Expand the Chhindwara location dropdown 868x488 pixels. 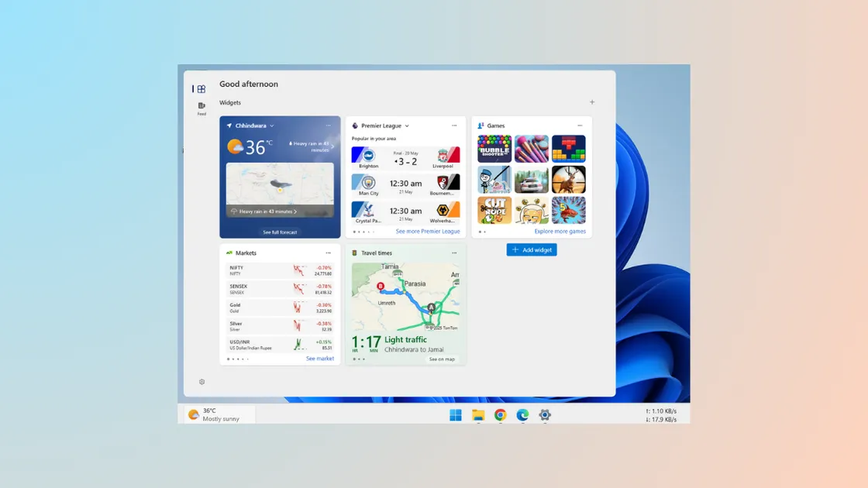[x=271, y=125]
